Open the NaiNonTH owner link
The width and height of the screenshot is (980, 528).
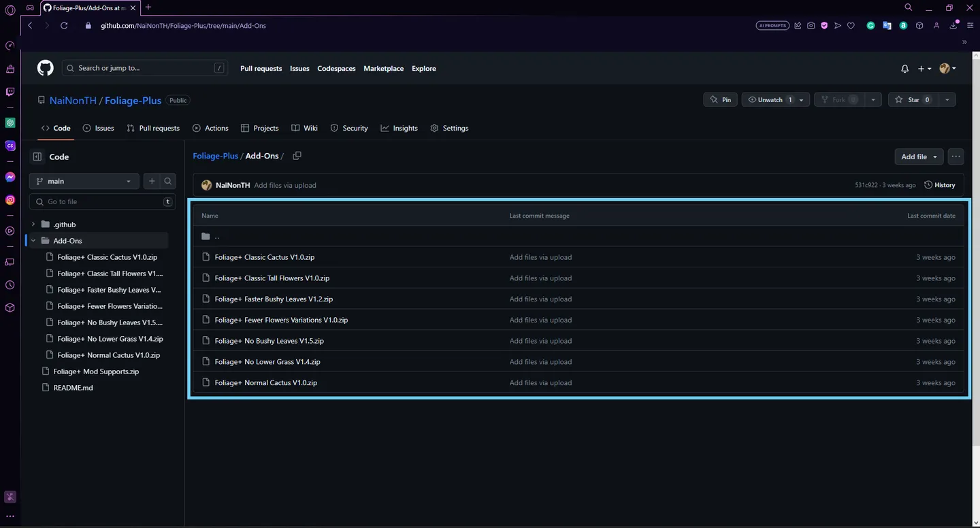[73, 100]
